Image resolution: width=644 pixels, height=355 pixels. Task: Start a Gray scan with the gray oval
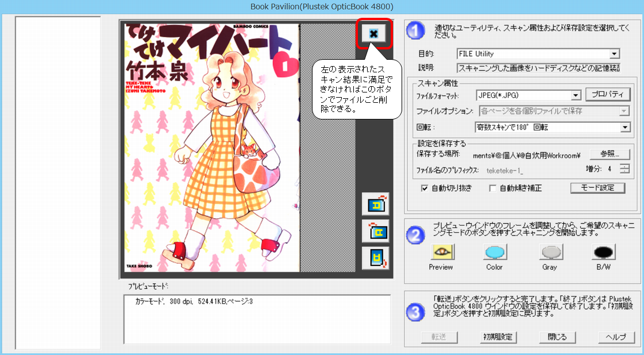[551, 252]
